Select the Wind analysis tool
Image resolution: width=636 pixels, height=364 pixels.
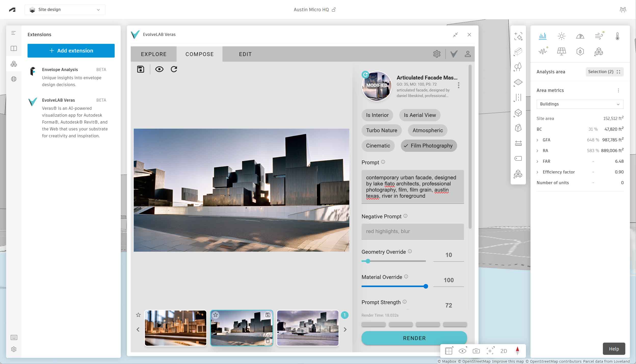599,36
